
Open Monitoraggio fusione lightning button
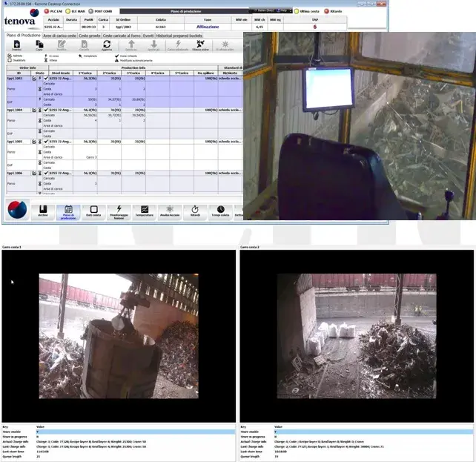click(119, 212)
